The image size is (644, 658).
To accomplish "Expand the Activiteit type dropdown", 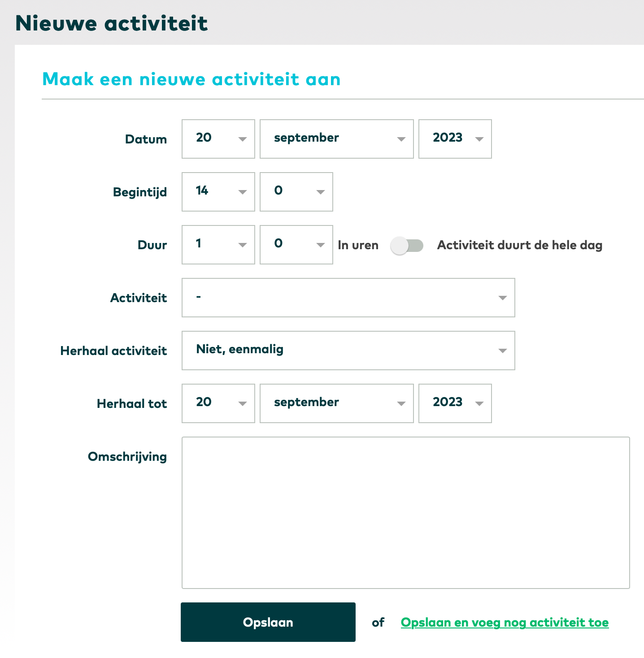I will [348, 298].
